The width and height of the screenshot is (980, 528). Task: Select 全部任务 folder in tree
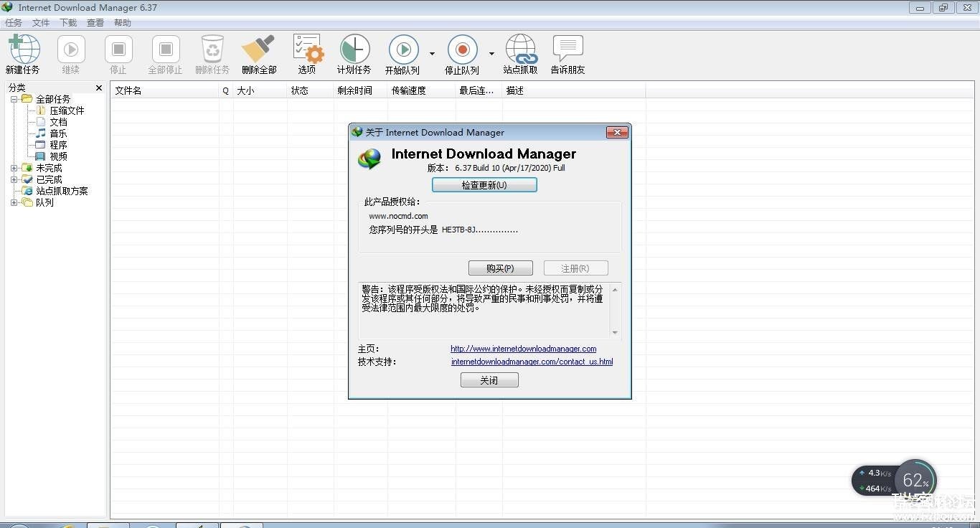click(53, 99)
